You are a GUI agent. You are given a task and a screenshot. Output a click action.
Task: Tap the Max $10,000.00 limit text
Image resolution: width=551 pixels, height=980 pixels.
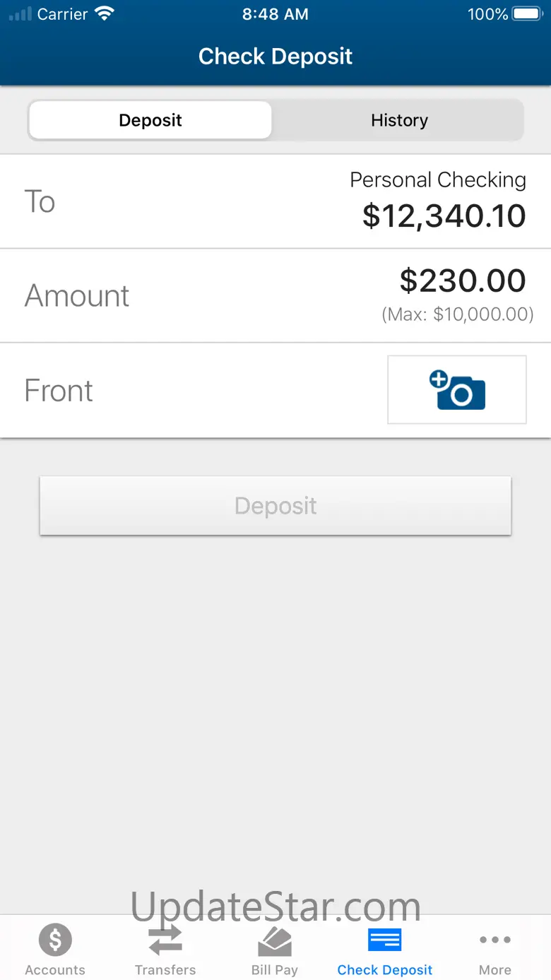click(x=458, y=314)
